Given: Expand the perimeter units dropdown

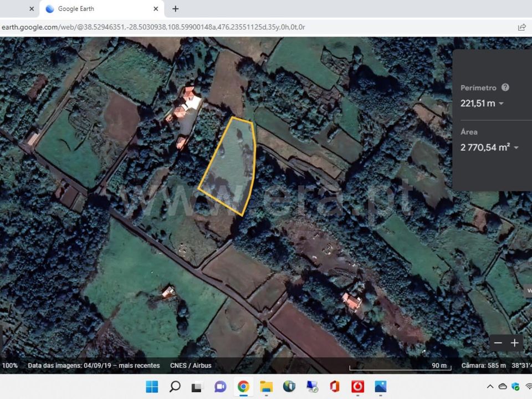Looking at the screenshot, I should point(501,103).
